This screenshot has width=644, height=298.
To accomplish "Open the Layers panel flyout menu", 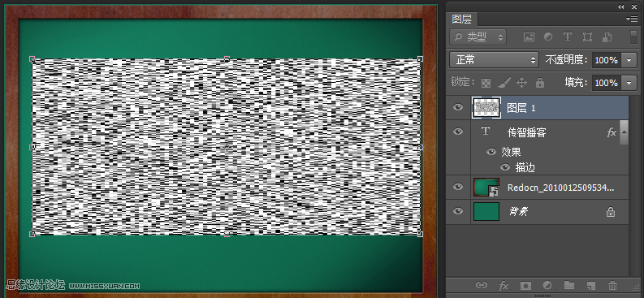I will pyautogui.click(x=632, y=19).
